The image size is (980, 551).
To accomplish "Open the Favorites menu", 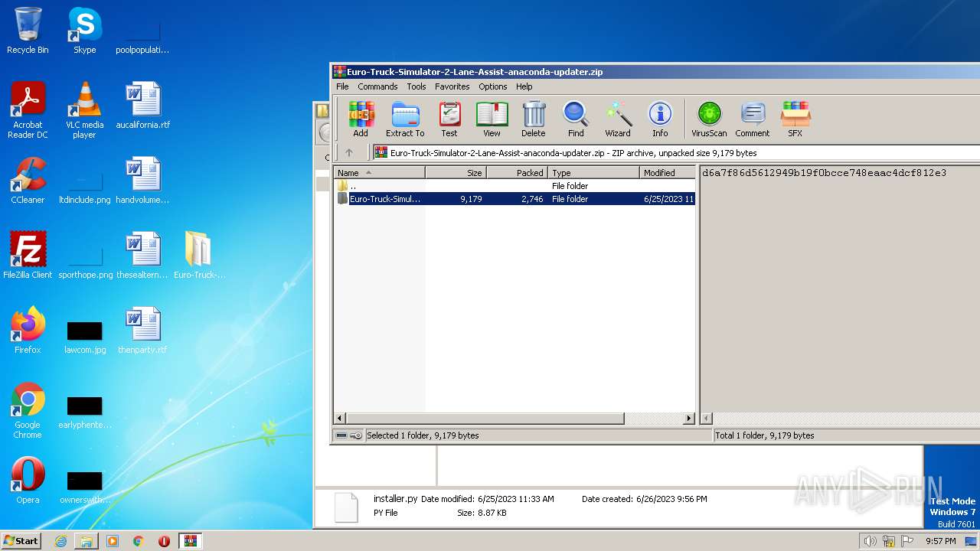I will click(452, 86).
